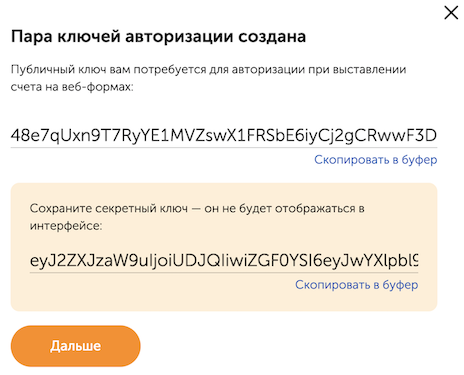Copy the secret key to the clipboard
Viewport: 464px width, 375px height.
356,285
